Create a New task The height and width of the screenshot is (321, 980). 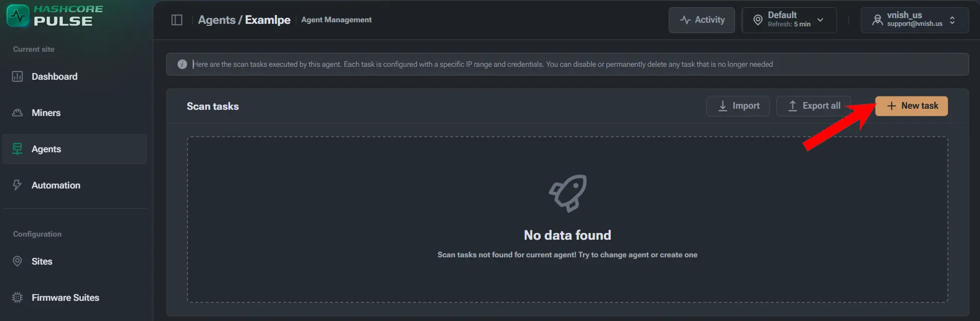[x=912, y=106]
